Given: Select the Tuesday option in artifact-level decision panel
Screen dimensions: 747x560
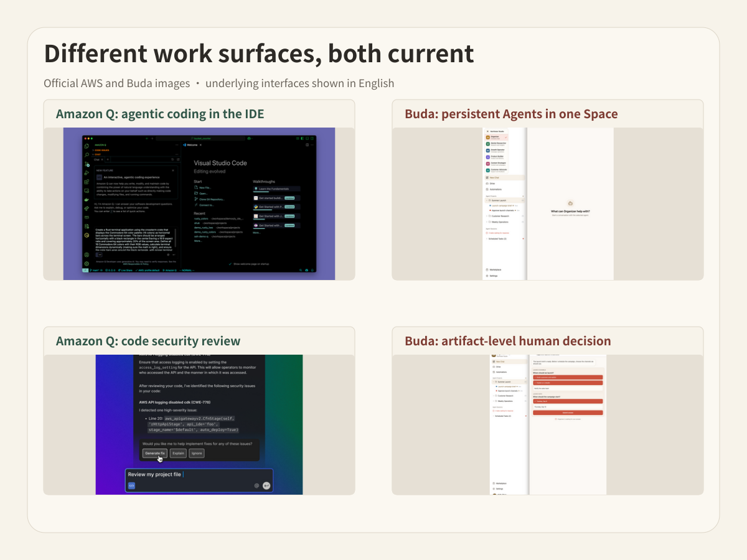Looking at the screenshot, I should [568, 401].
